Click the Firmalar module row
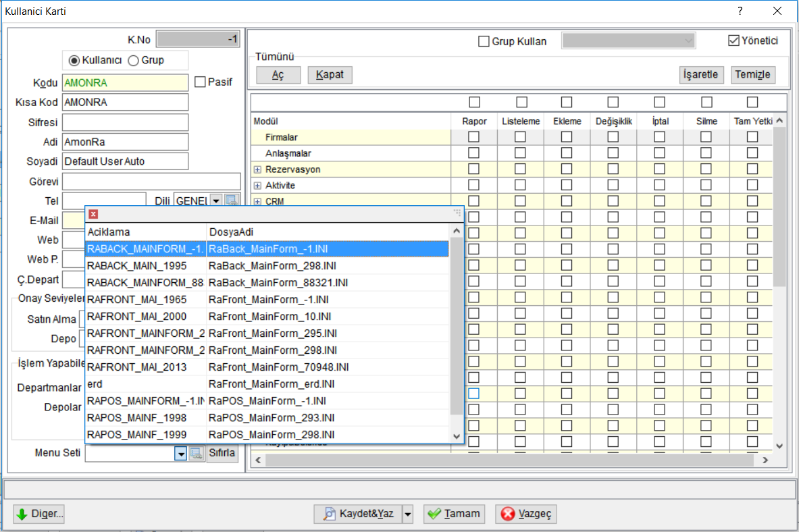Viewport: 799px width, 532px height. click(351, 137)
